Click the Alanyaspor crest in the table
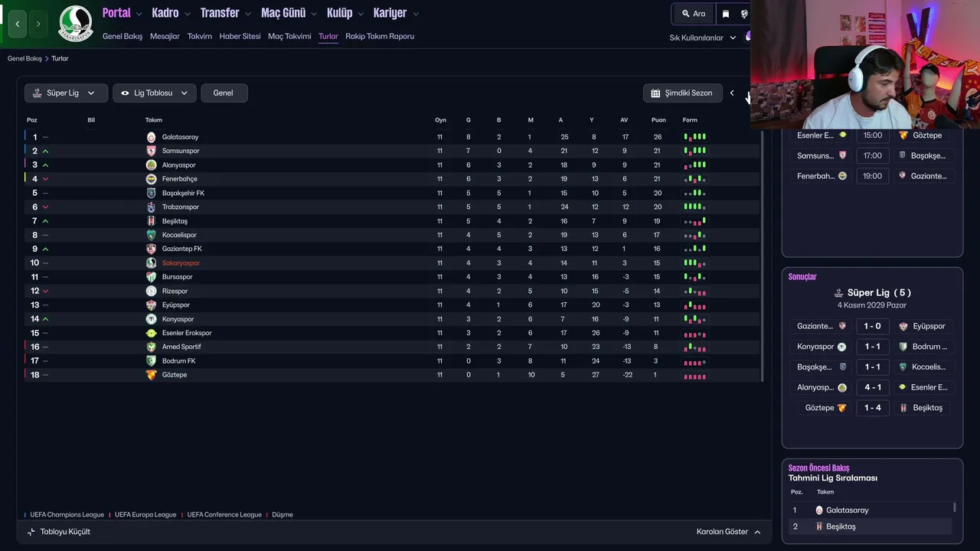 pyautogui.click(x=151, y=165)
